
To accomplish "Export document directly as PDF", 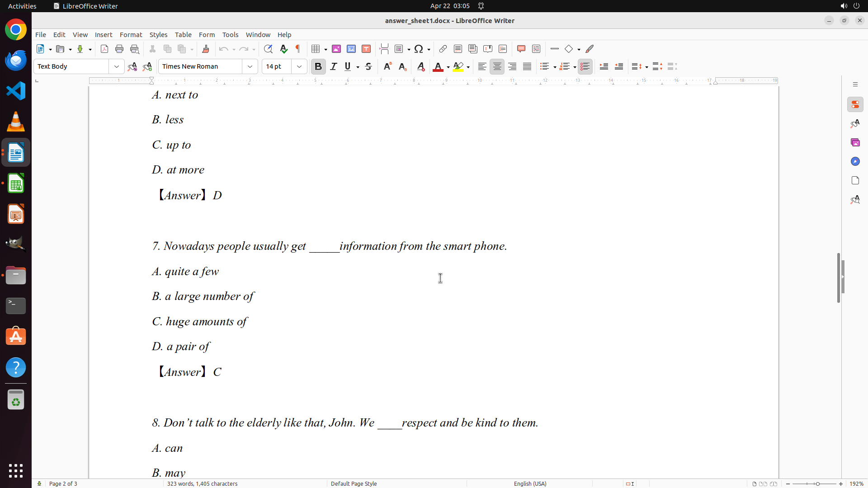I will 104,49.
